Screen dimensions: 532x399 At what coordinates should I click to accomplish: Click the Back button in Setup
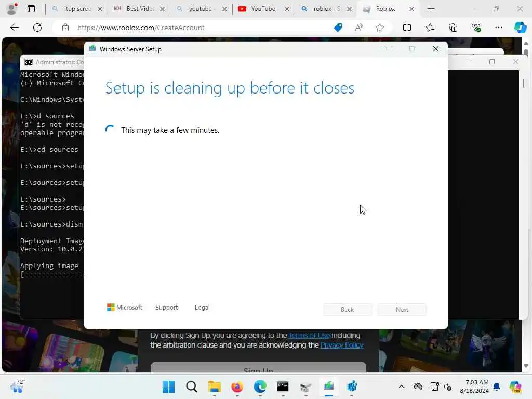[x=347, y=310]
